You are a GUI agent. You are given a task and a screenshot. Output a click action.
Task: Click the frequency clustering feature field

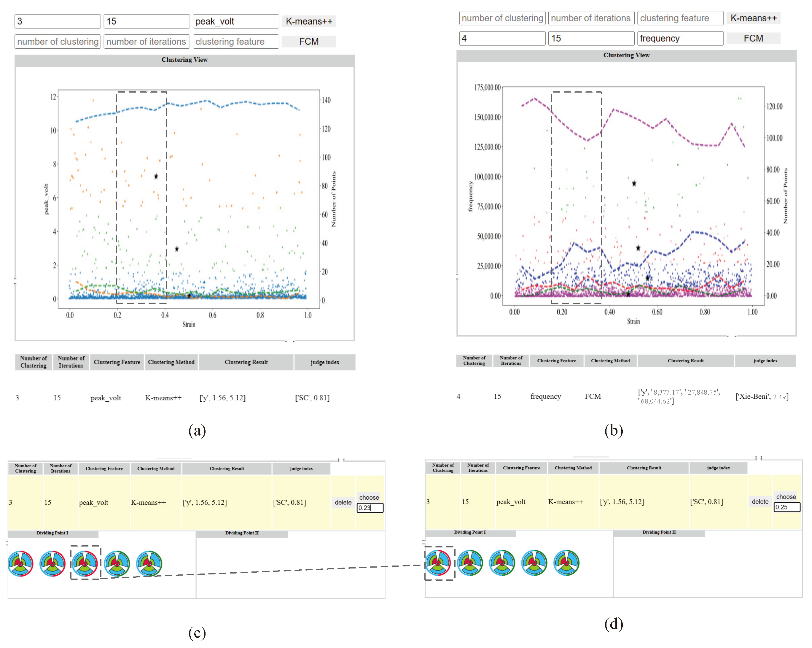click(680, 39)
